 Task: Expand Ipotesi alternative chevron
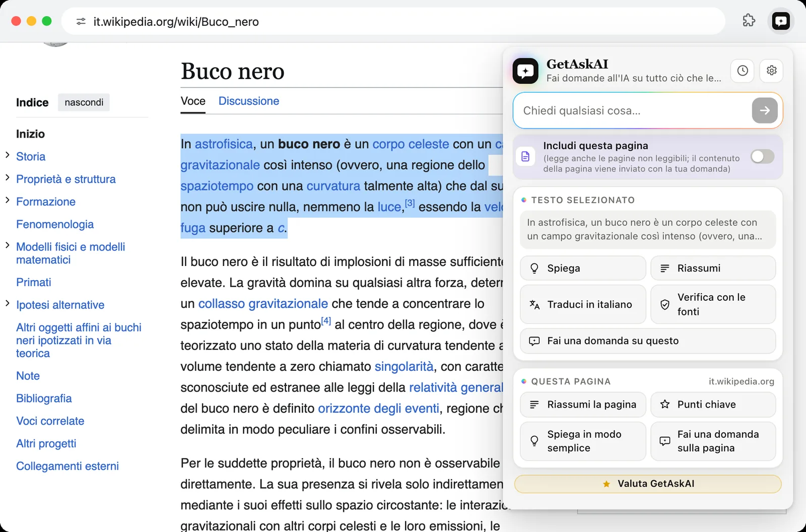coord(8,304)
